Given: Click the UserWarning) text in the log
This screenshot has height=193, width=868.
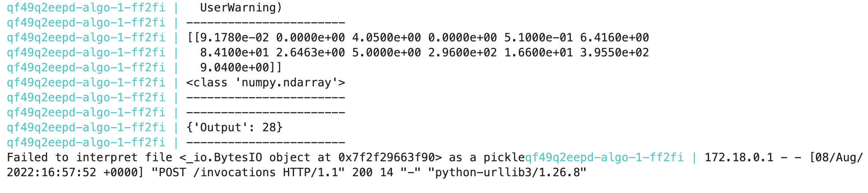Looking at the screenshot, I should pyautogui.click(x=241, y=7).
